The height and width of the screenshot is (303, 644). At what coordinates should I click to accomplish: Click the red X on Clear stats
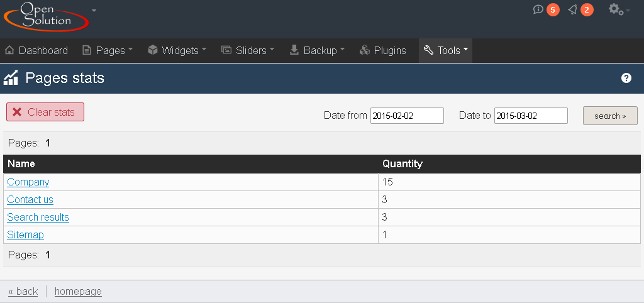[x=17, y=112]
